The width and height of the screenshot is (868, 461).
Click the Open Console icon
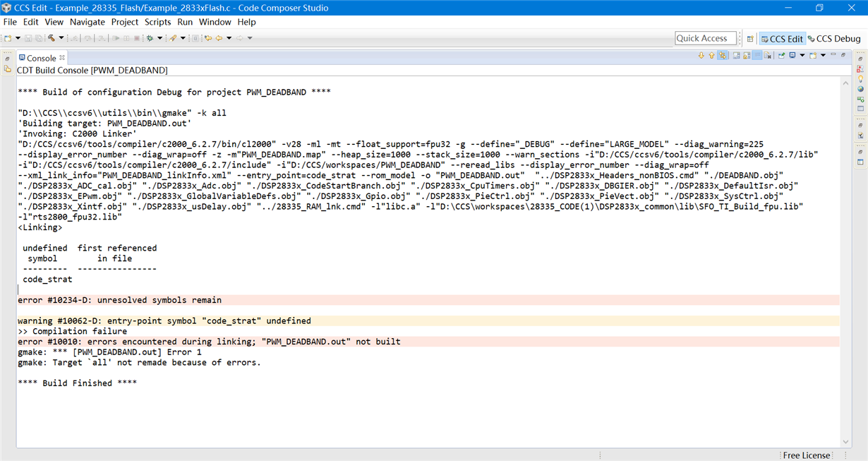point(813,56)
